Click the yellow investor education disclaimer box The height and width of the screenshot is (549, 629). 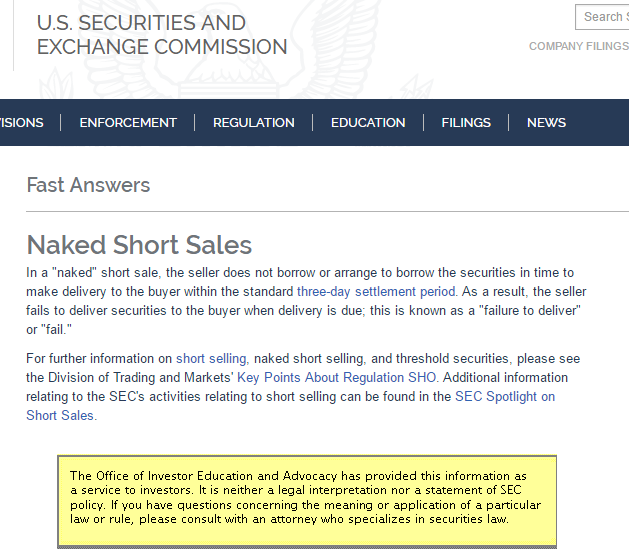307,500
